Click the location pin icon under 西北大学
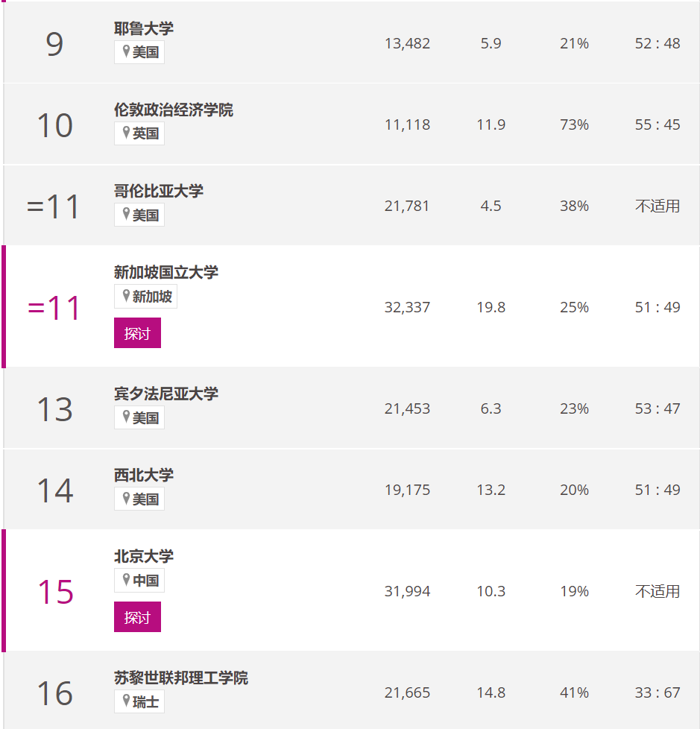Image resolution: width=700 pixels, height=729 pixels. 126,498
